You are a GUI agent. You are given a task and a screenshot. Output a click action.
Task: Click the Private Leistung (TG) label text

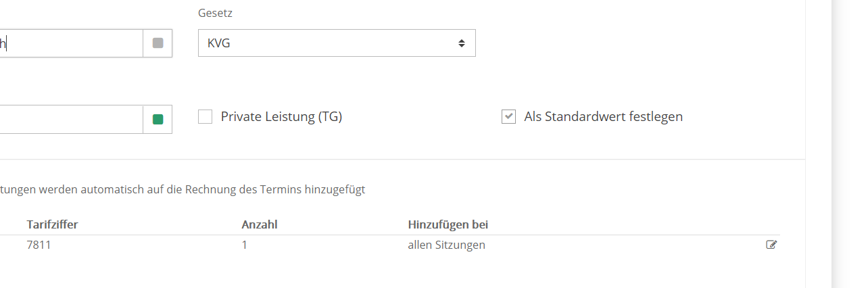coord(281,117)
